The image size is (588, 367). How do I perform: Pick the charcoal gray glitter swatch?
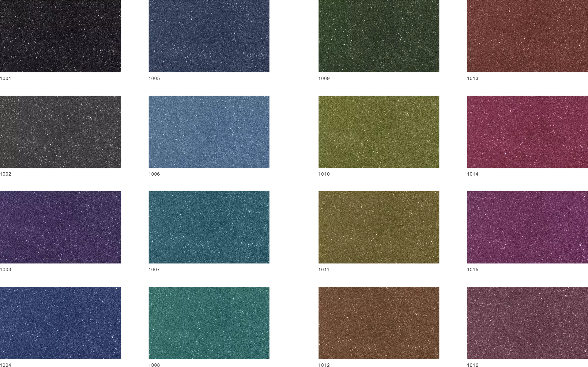coord(61,131)
